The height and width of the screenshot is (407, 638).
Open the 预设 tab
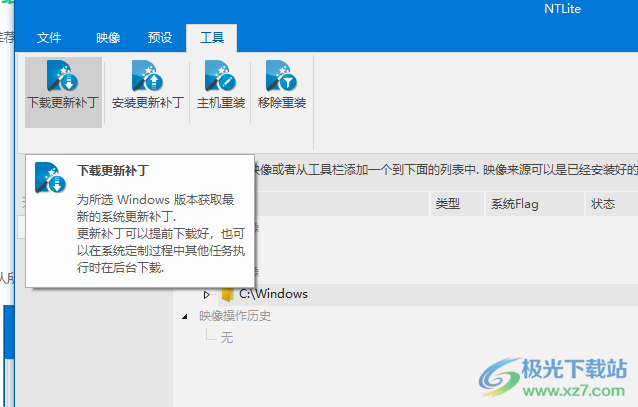(x=160, y=38)
